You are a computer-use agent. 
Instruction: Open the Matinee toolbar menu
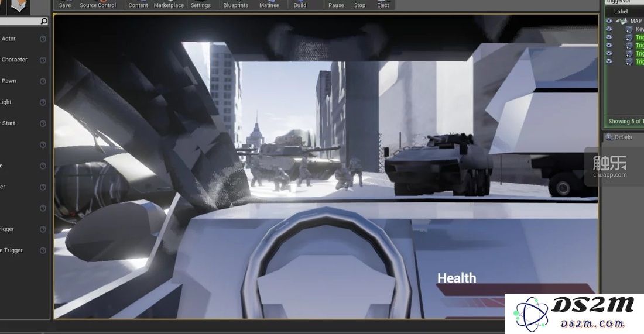click(269, 5)
